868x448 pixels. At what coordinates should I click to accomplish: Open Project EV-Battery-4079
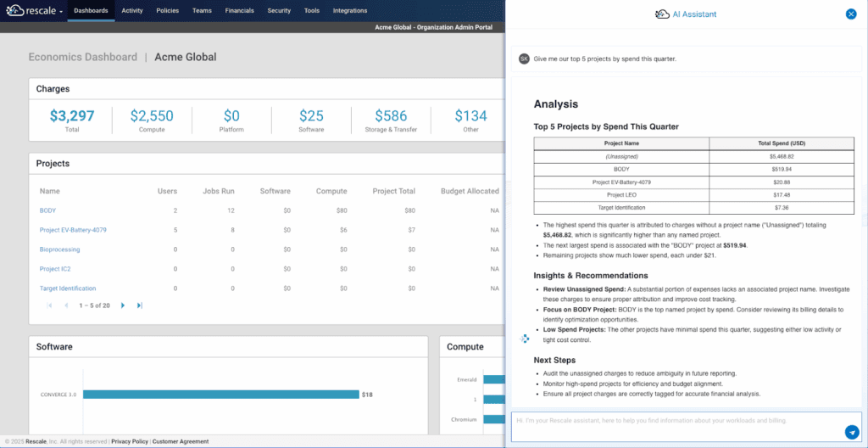coord(73,230)
